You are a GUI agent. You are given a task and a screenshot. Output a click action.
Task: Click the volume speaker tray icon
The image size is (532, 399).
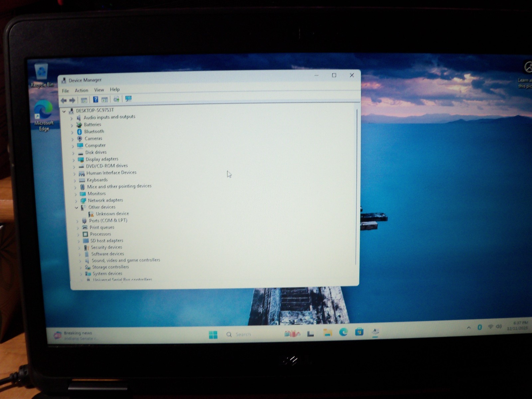pos(499,327)
